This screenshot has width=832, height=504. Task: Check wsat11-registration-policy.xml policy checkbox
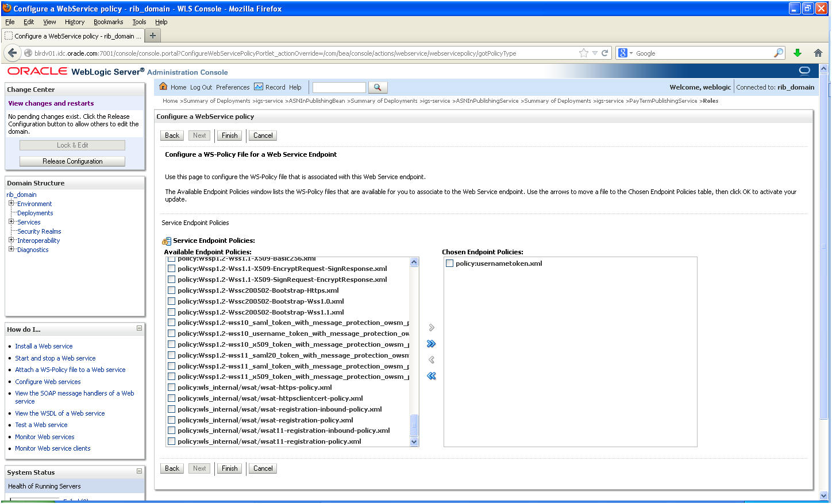click(171, 441)
